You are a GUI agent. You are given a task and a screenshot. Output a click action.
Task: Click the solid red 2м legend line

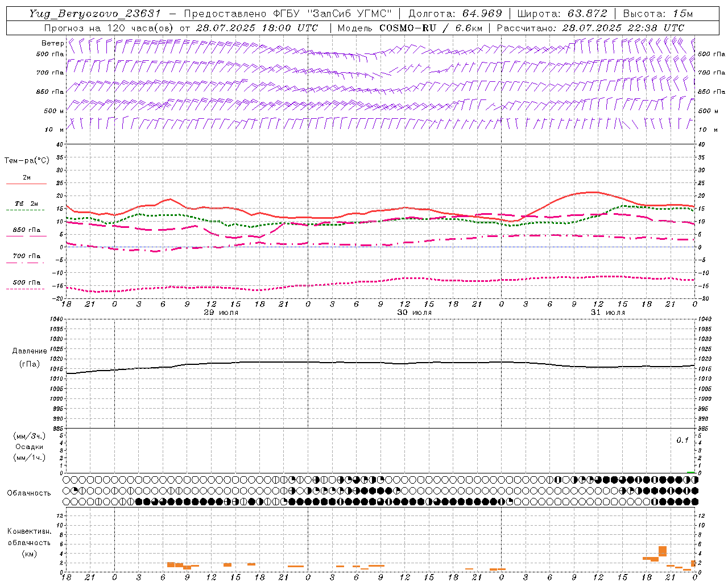(26, 184)
